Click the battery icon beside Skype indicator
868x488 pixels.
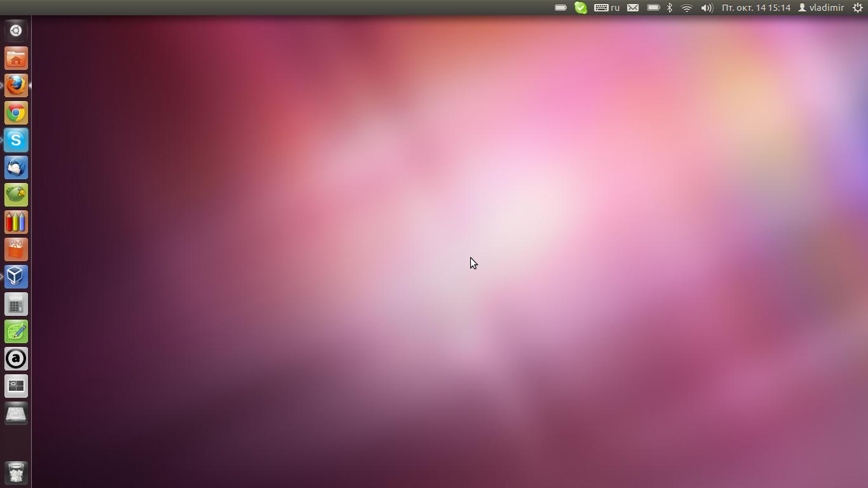(x=560, y=8)
